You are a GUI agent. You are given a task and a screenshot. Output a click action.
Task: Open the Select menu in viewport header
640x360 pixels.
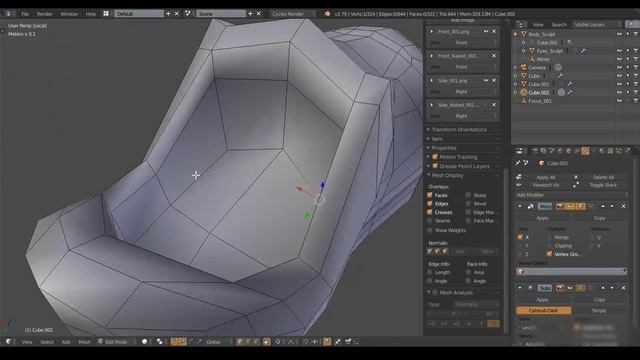47,342
